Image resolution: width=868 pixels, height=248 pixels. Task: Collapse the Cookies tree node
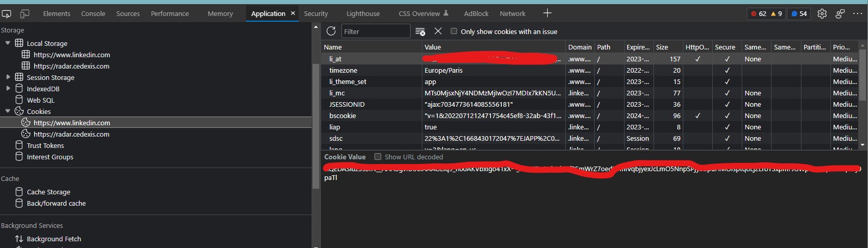pos(8,111)
